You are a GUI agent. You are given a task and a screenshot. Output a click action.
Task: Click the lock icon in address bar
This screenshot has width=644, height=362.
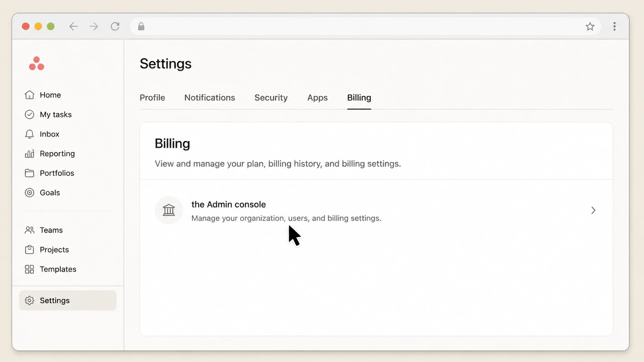pyautogui.click(x=141, y=26)
